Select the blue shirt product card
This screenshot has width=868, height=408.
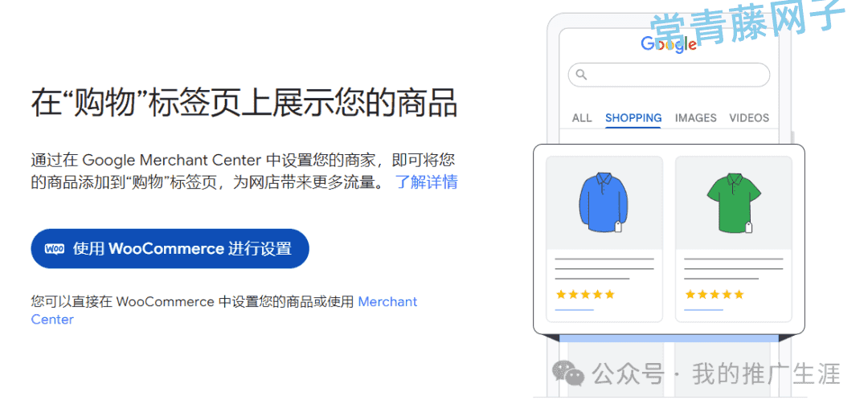click(x=604, y=239)
